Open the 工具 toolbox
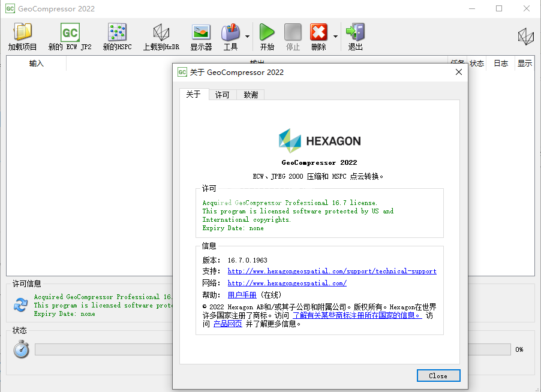This screenshot has height=392, width=541. point(230,37)
